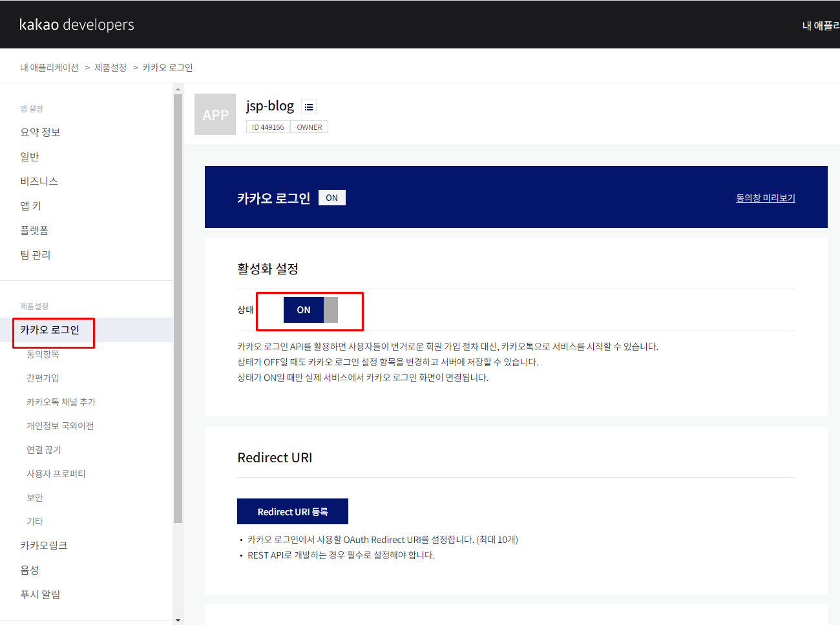The height and width of the screenshot is (625, 840).
Task: Open the 동의창 미리보기 link
Action: [x=766, y=198]
